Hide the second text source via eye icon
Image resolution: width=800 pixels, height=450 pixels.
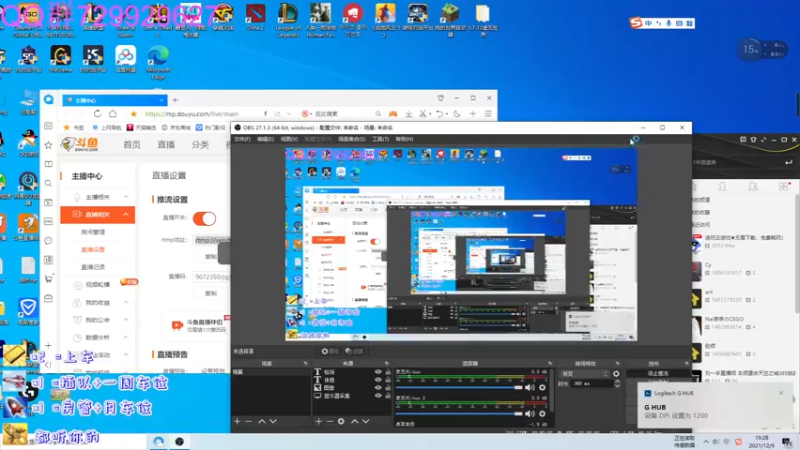[378, 380]
